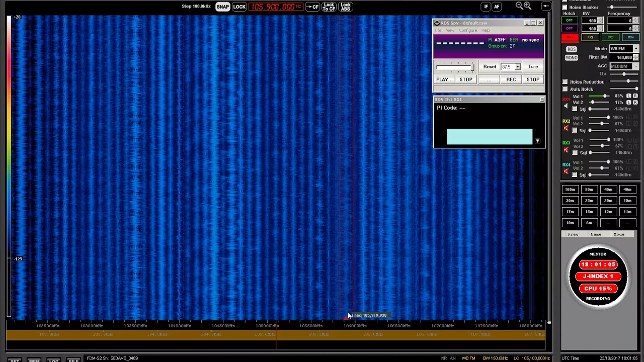This screenshot has height=362, width=644.
Task: Open View menu in RDS Spy
Action: [x=450, y=30]
